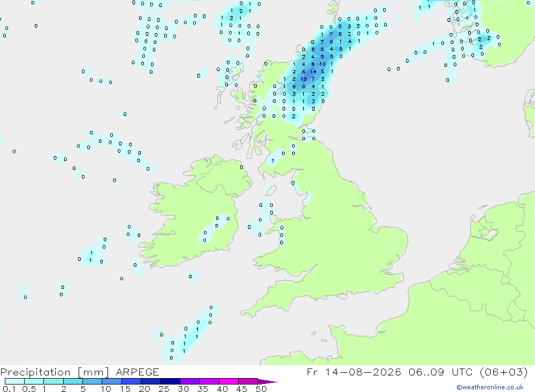Open the weatheronline.co.uk copyright link
The width and height of the screenshot is (535, 392).
pos(490,387)
